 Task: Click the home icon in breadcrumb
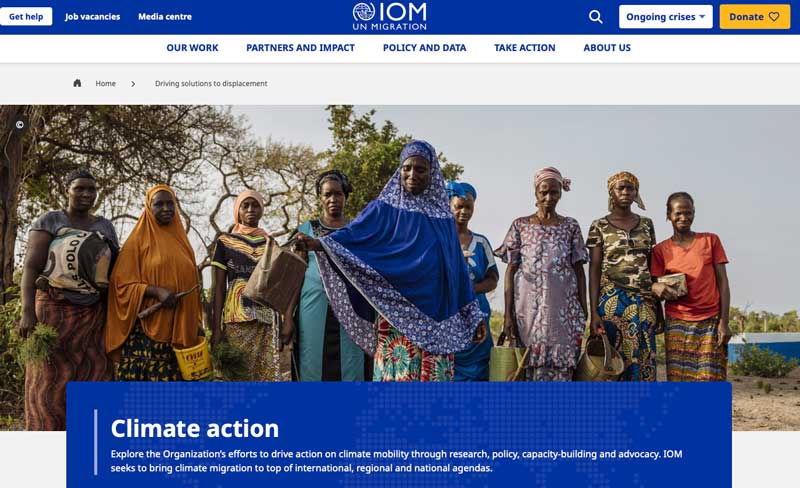(x=77, y=83)
